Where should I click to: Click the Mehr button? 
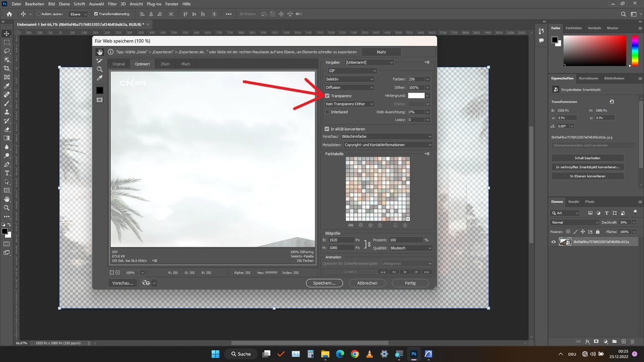[x=381, y=52]
